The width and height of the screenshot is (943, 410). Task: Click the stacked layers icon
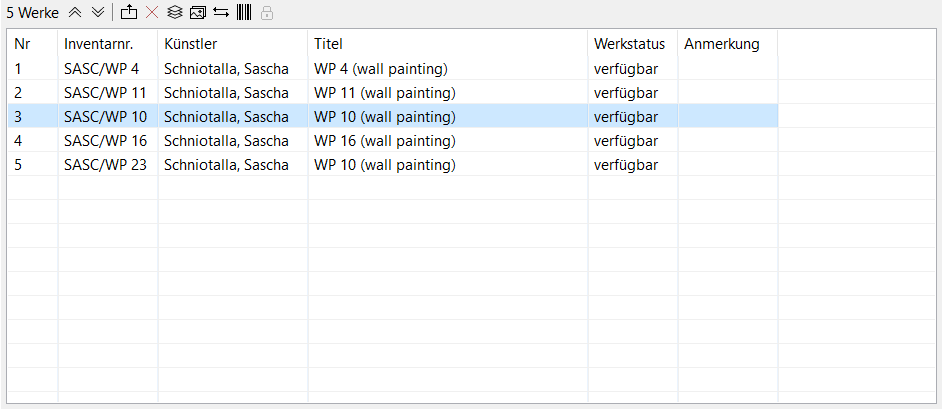click(174, 13)
